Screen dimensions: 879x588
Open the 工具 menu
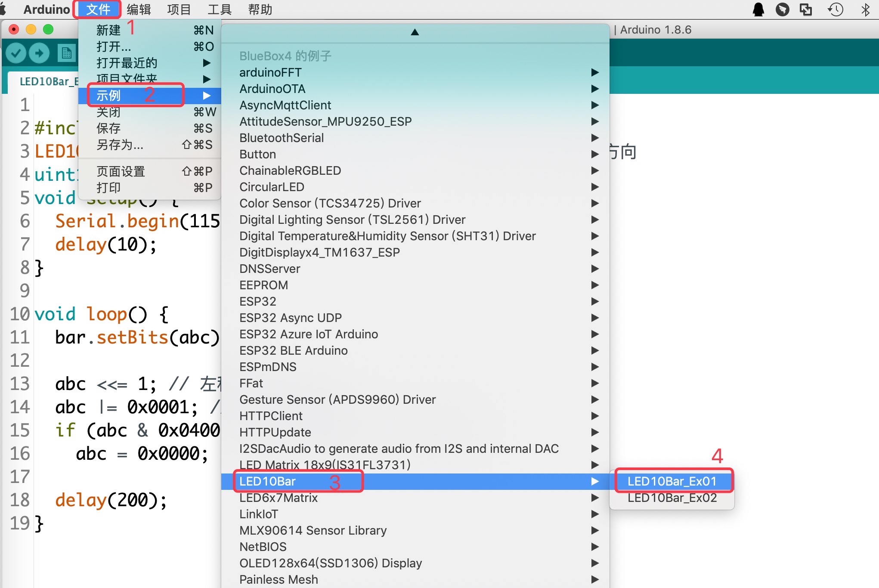(x=220, y=9)
